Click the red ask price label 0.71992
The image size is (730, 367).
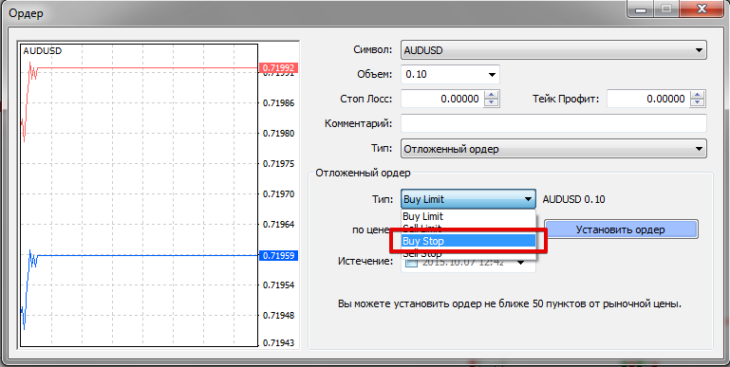(278, 68)
